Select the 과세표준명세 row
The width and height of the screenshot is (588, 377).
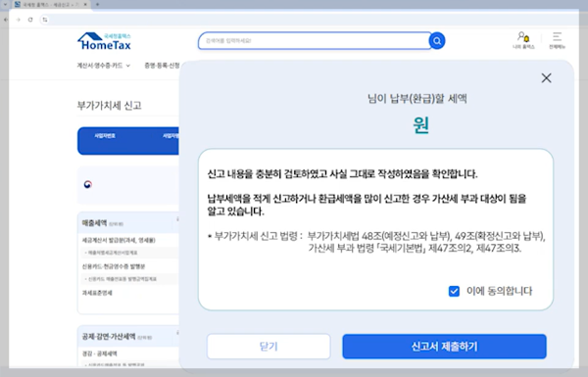coord(97,293)
